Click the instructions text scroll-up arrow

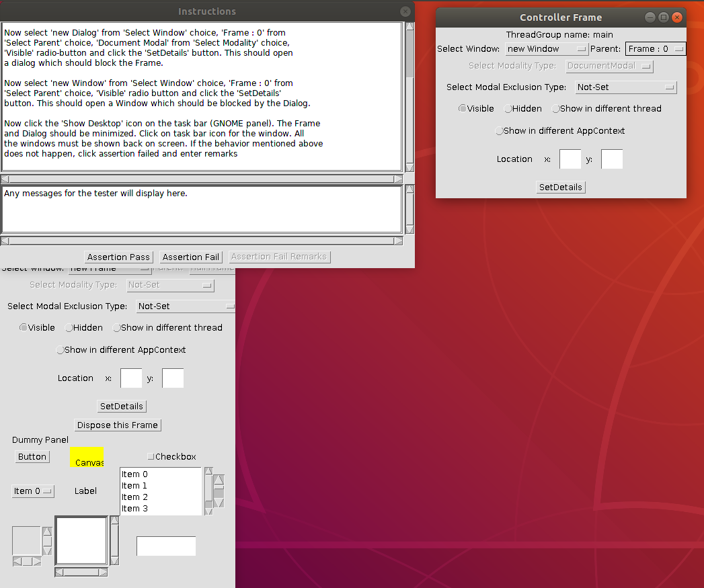[x=409, y=28]
